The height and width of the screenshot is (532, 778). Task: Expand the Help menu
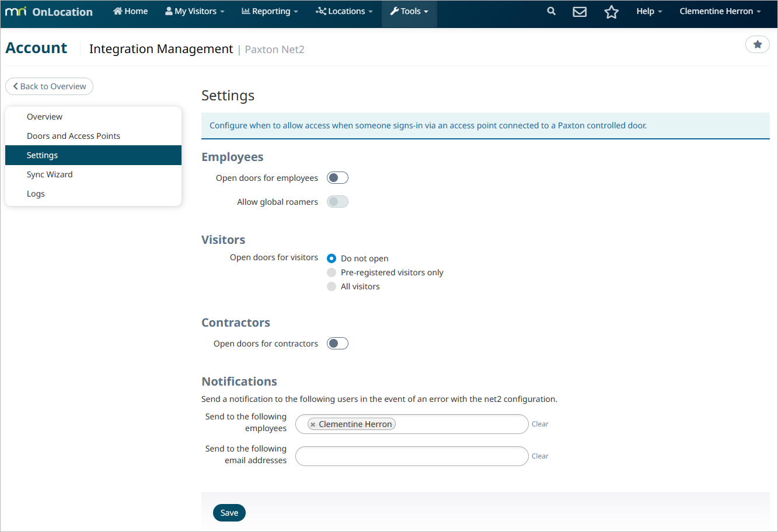coord(649,11)
